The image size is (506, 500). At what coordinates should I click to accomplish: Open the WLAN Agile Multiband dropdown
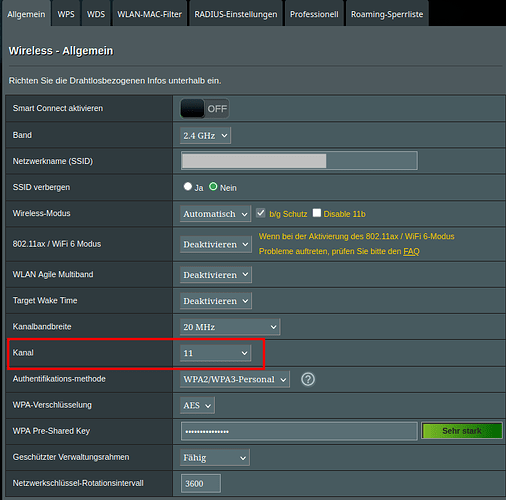coord(216,275)
